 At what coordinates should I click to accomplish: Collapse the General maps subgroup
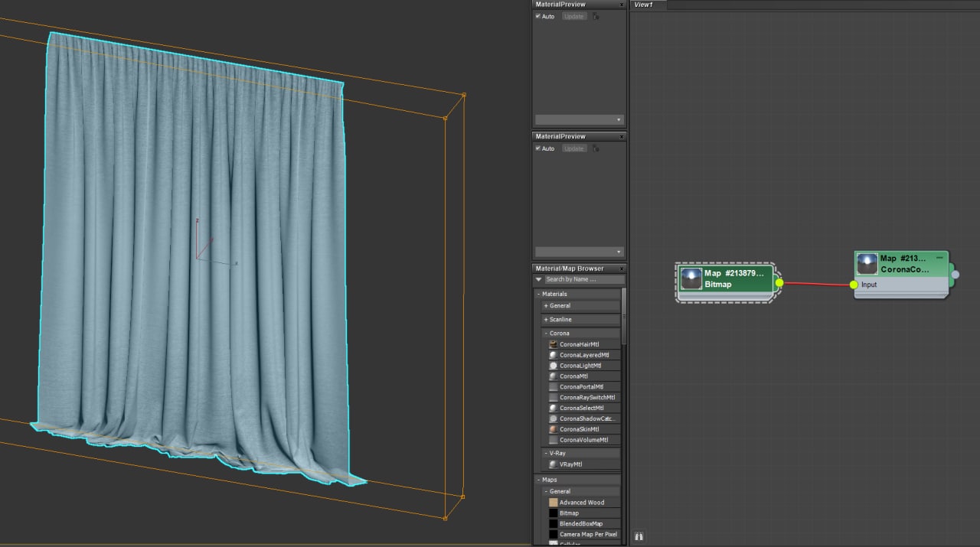[546, 491]
